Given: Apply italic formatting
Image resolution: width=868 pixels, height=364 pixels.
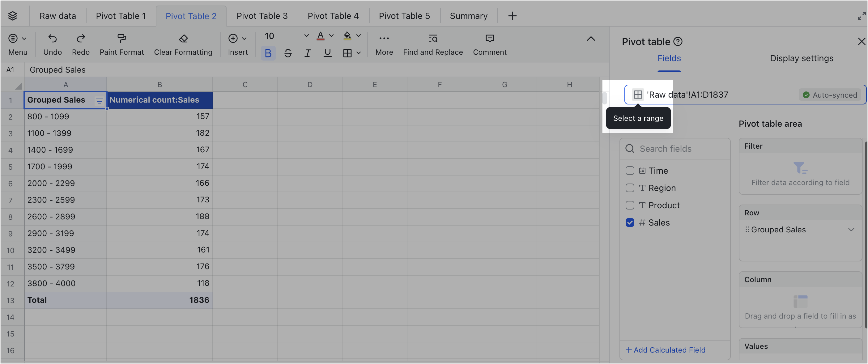Looking at the screenshot, I should click(307, 53).
